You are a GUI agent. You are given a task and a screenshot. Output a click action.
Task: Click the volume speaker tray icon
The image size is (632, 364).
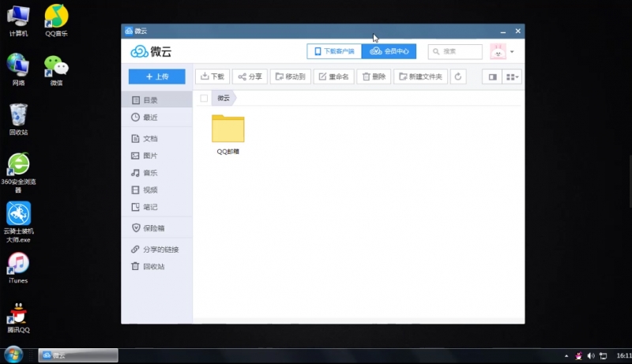(591, 355)
